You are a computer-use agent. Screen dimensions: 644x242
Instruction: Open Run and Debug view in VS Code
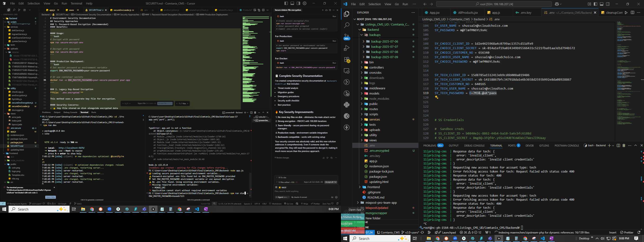(x=346, y=48)
